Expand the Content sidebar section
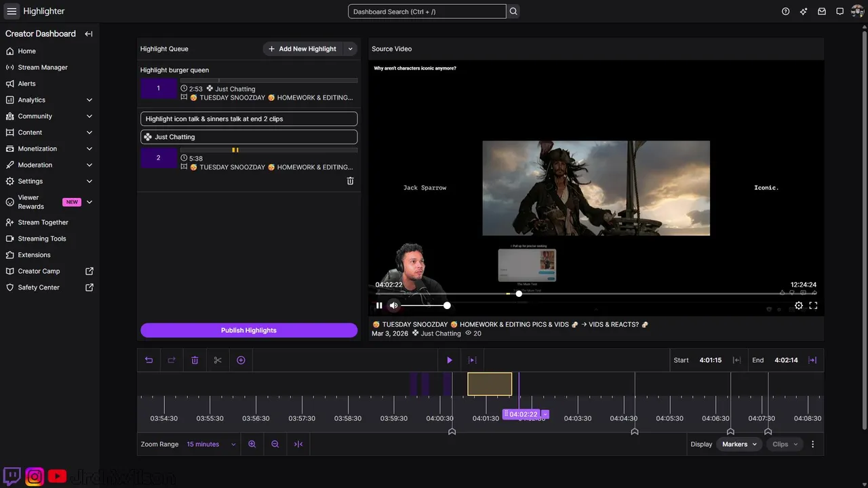Screen dimensions: 868x488 [x=90, y=132]
